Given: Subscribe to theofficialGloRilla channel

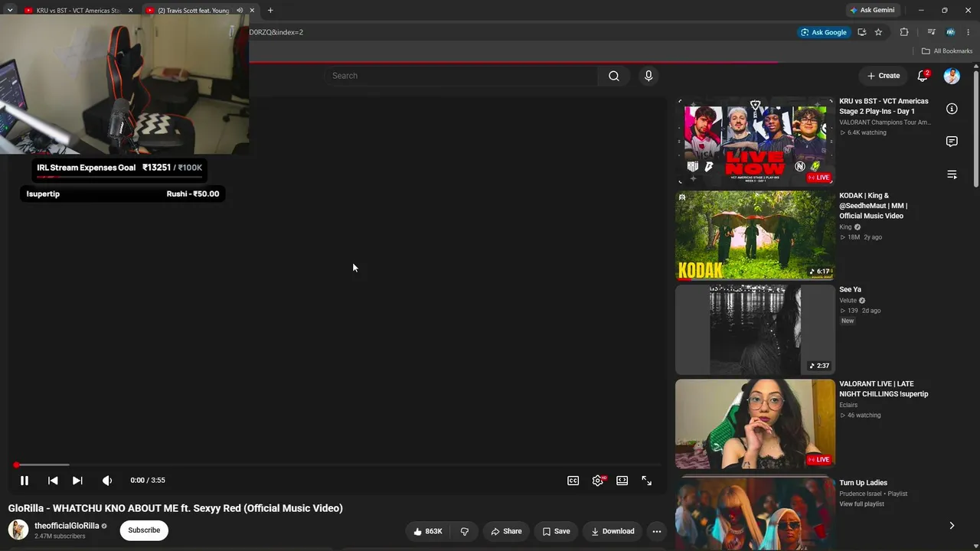Looking at the screenshot, I should click(144, 530).
